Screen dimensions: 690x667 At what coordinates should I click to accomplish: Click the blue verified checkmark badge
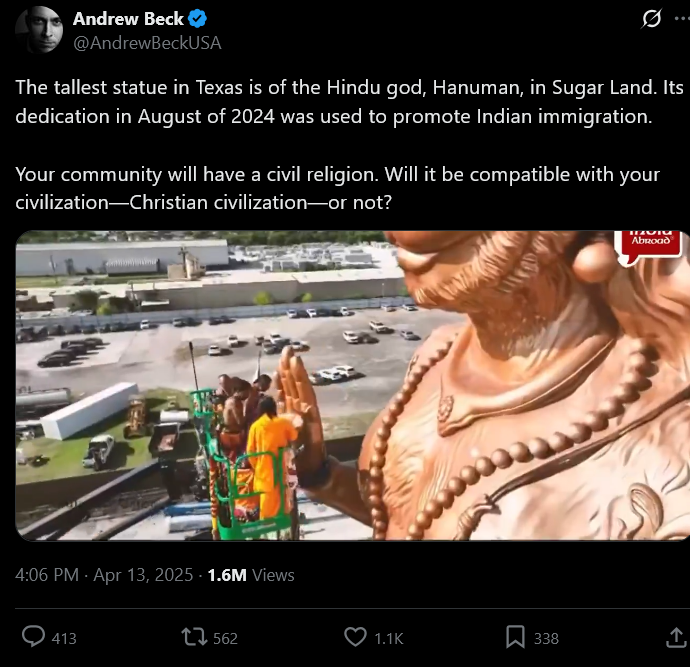[x=198, y=19]
